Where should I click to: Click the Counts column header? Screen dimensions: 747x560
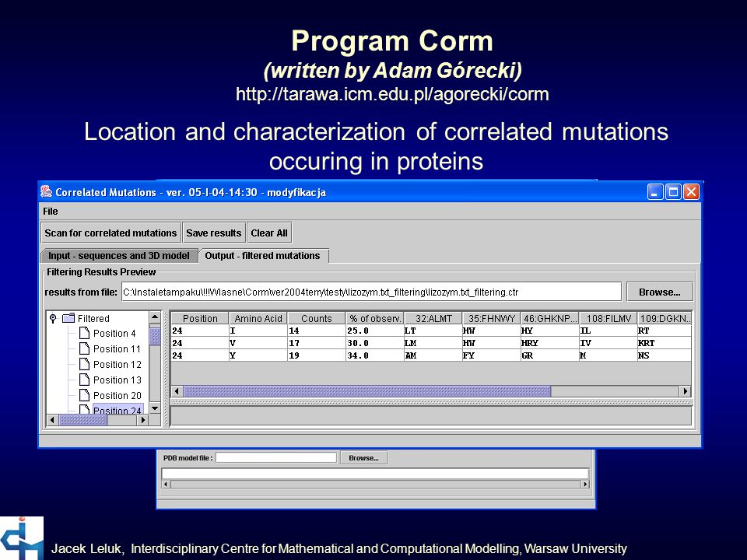pos(317,319)
